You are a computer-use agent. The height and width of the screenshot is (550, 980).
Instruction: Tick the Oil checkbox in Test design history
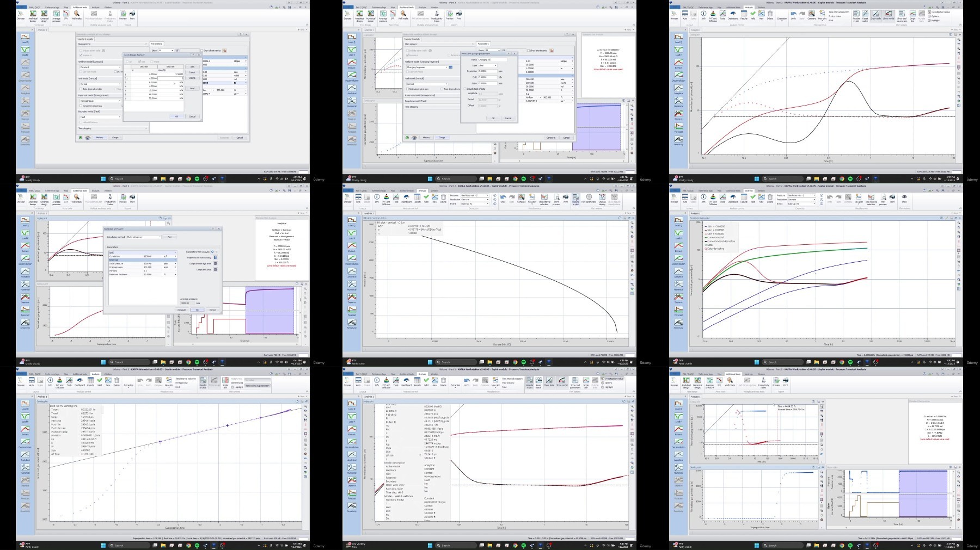tap(127, 61)
